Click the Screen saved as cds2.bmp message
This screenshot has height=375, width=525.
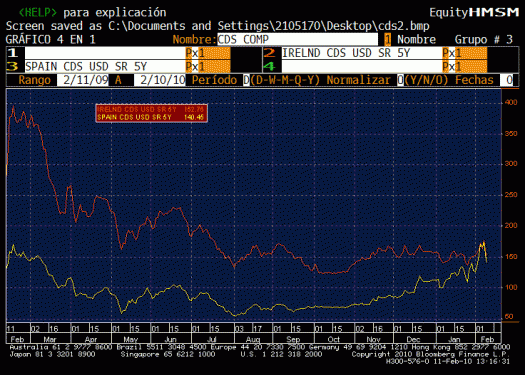218,26
